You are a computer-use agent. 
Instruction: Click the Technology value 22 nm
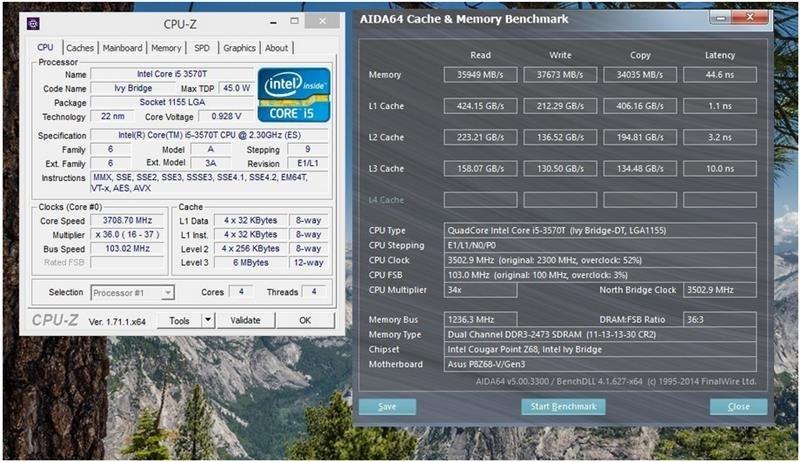click(112, 116)
